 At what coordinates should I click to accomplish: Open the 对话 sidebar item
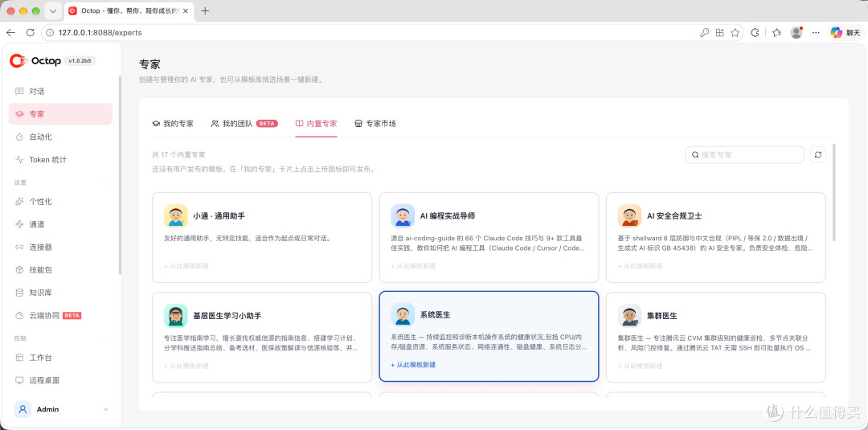coord(60,92)
